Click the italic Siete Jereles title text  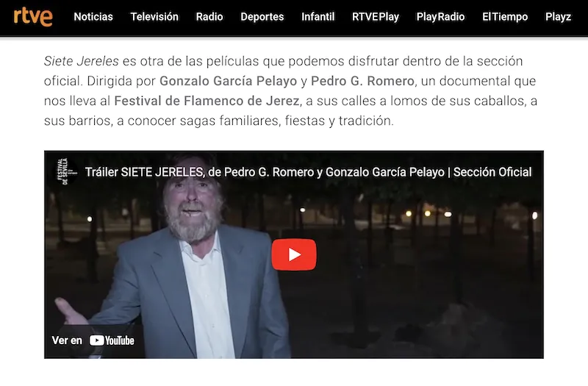82,61
